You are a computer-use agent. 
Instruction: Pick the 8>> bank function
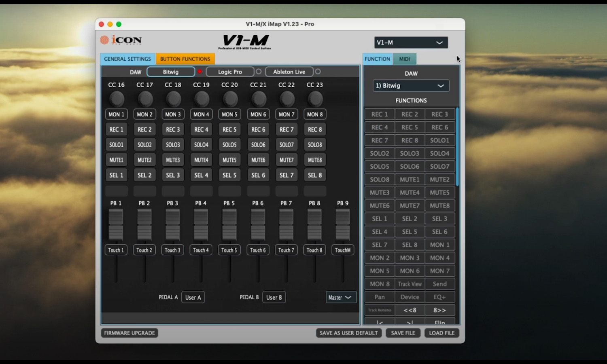click(440, 310)
